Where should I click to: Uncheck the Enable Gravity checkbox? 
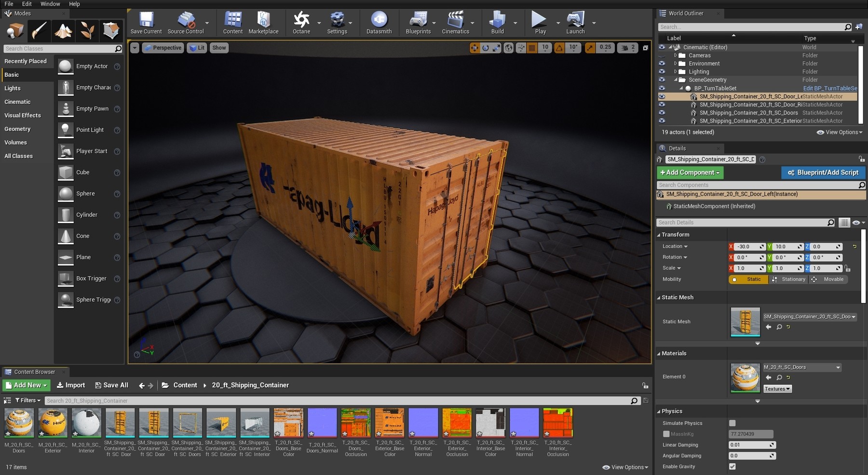coord(732,466)
